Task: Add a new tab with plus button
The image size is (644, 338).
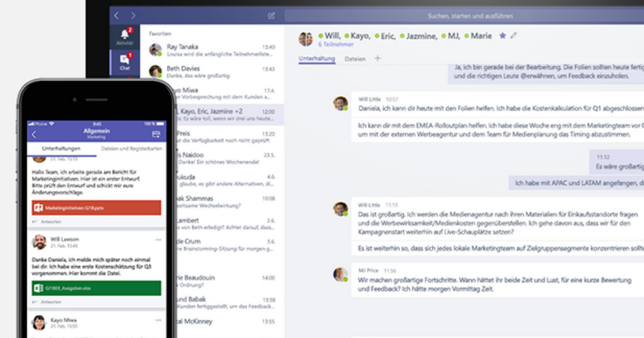Action: pyautogui.click(x=377, y=59)
